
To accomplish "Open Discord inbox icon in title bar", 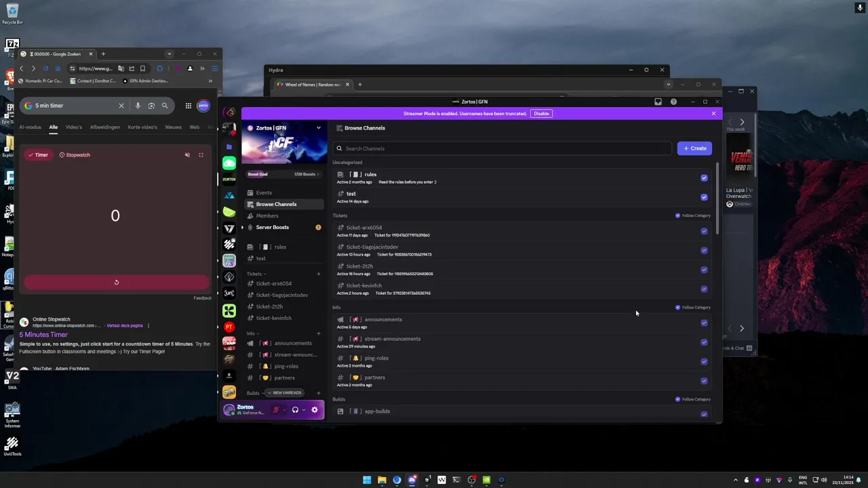I will click(658, 102).
